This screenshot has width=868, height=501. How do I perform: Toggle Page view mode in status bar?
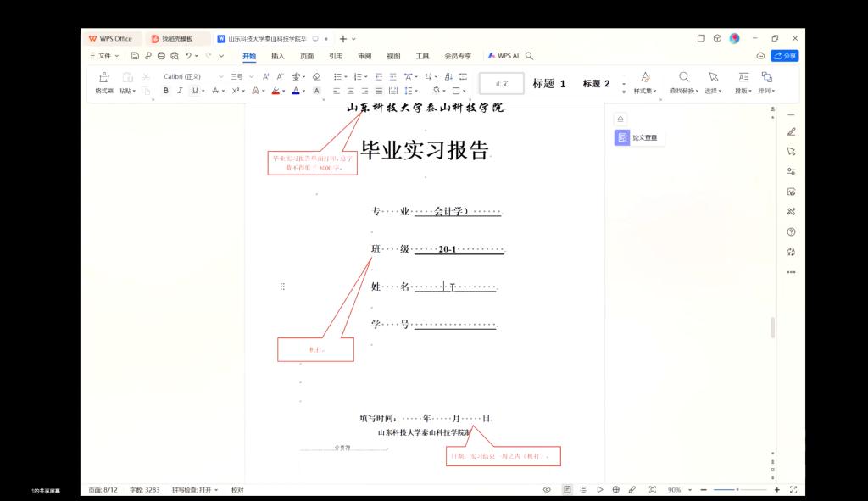[x=567, y=489]
